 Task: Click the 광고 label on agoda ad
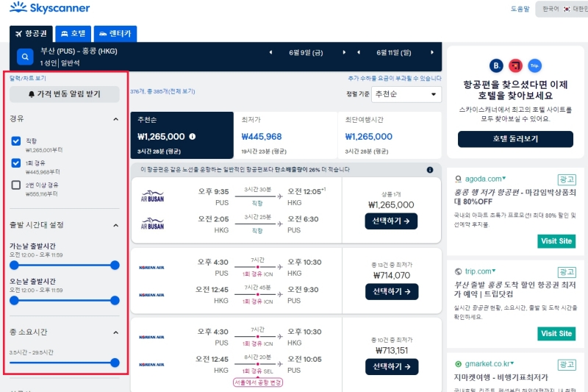[x=567, y=179]
